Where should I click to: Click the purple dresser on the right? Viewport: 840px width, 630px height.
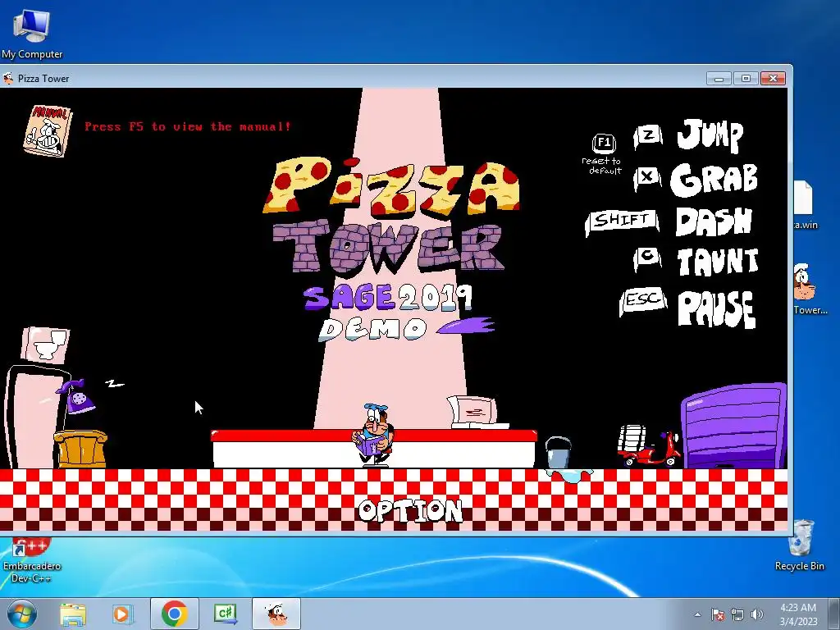[734, 427]
